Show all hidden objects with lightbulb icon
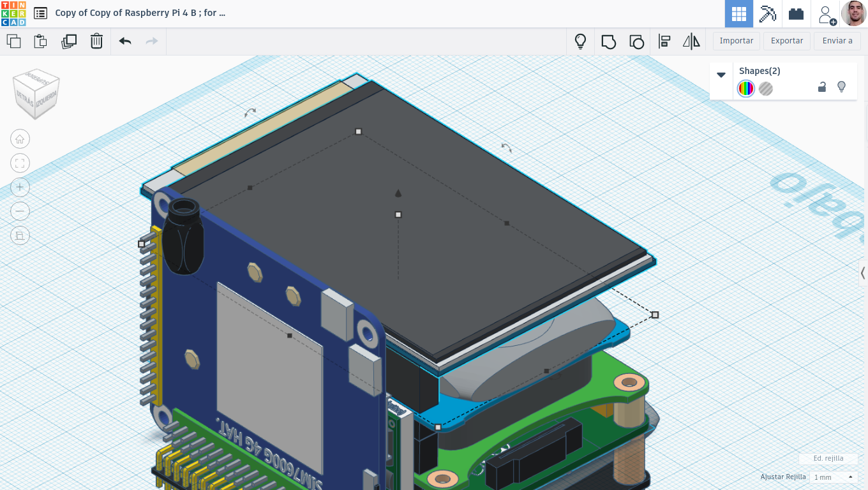This screenshot has height=490, width=868. (x=580, y=41)
